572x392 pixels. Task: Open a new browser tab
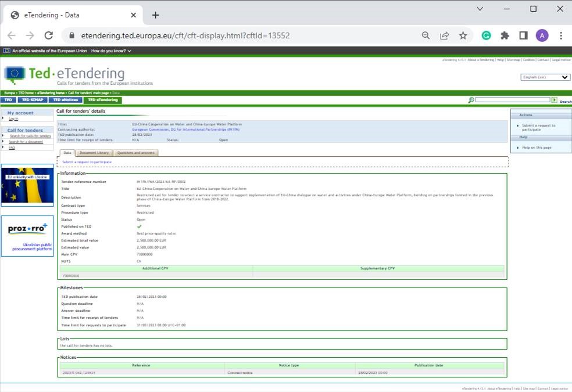pyautogui.click(x=155, y=15)
